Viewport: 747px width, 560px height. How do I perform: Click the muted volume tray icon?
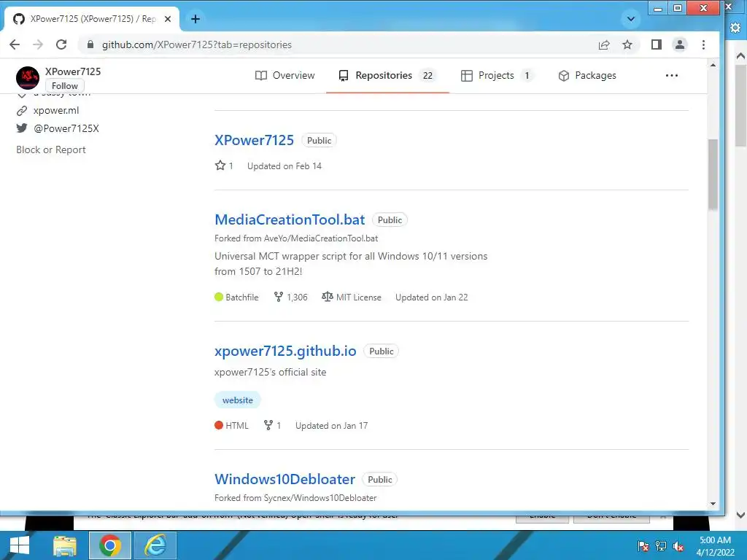678,546
